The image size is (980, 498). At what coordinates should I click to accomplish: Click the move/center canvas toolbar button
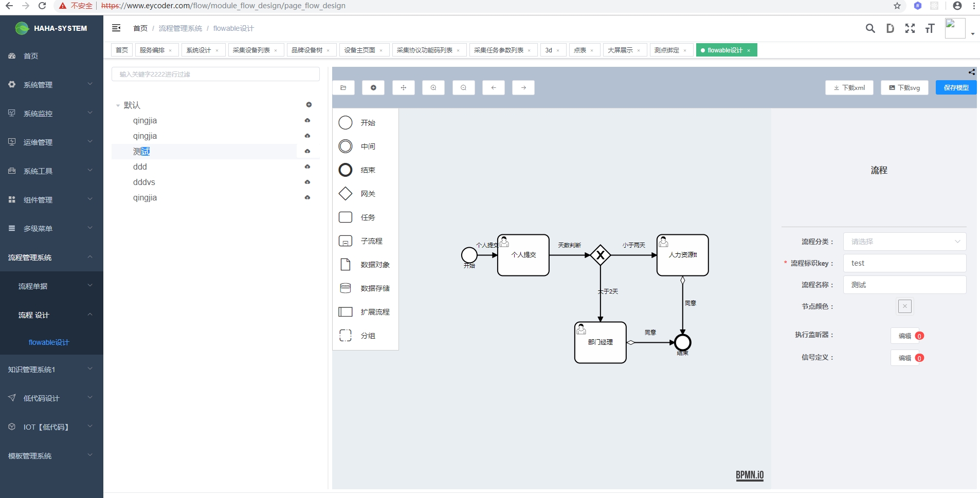[x=404, y=88]
